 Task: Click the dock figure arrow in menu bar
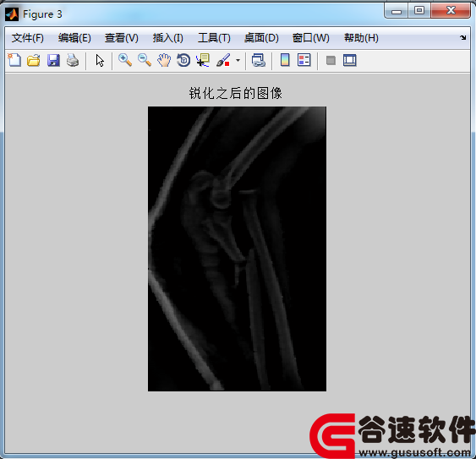tap(462, 38)
